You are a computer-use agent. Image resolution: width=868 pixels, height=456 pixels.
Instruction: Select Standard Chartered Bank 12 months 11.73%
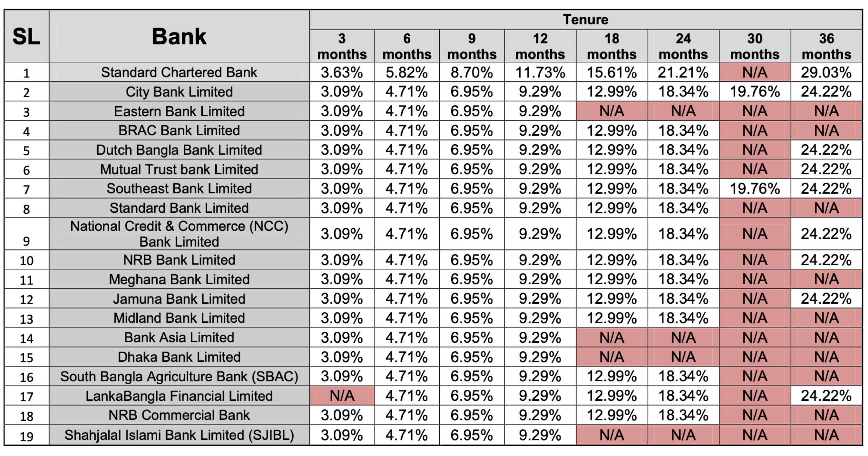pos(540,72)
